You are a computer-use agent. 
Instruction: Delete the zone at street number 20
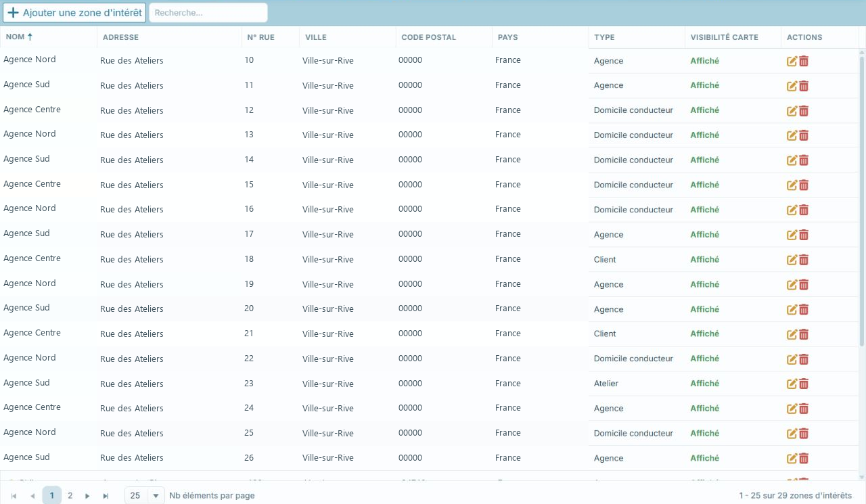click(804, 309)
